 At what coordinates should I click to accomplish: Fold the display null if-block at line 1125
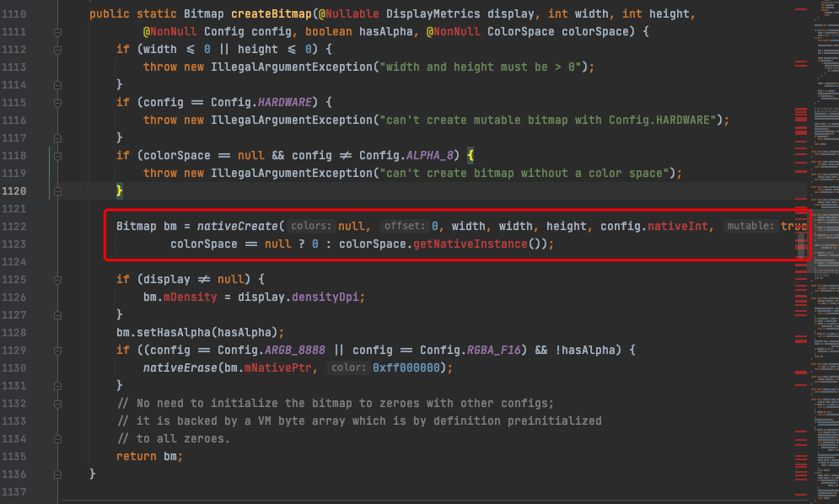58,280
